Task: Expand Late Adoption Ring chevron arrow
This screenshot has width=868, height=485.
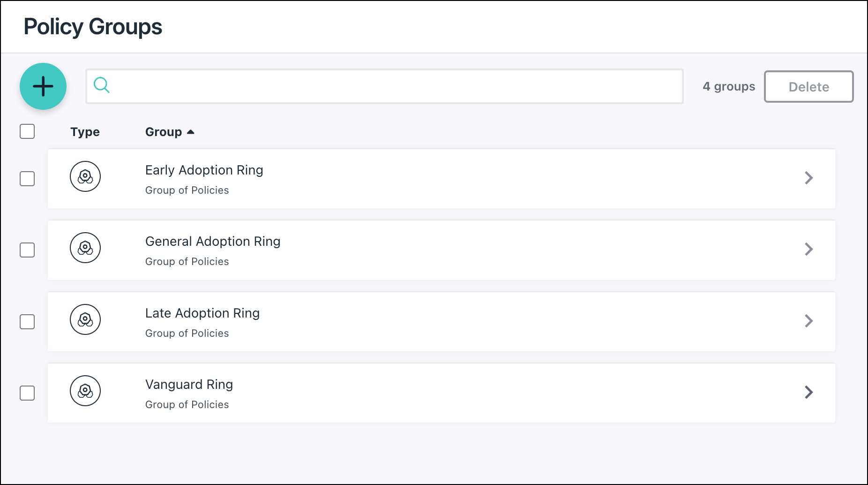Action: (x=808, y=321)
